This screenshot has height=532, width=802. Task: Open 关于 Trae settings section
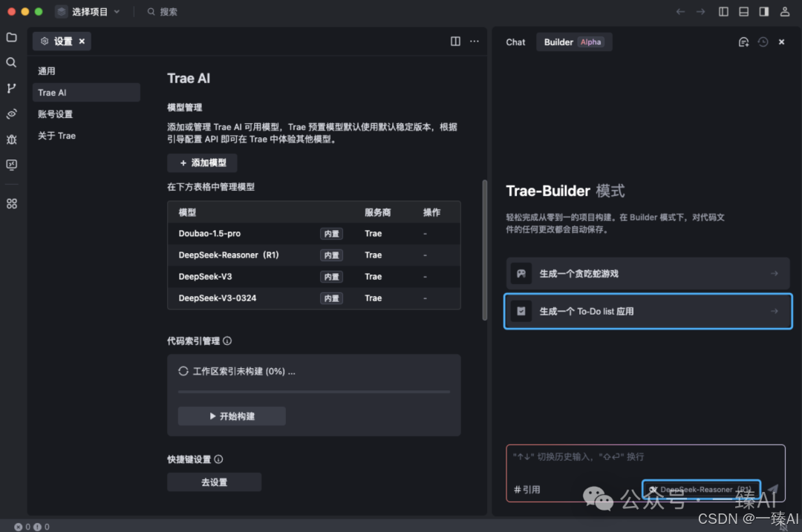[x=86, y=136]
